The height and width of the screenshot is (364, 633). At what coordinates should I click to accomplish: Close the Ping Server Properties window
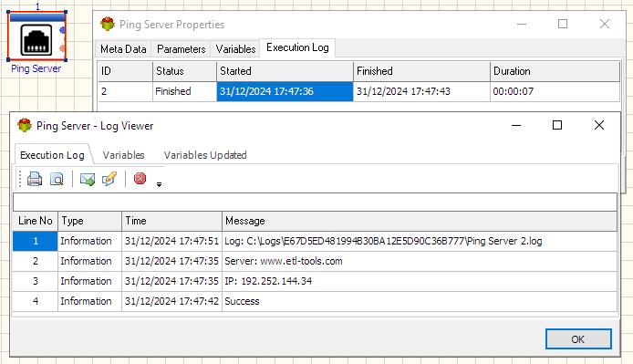tap(605, 24)
